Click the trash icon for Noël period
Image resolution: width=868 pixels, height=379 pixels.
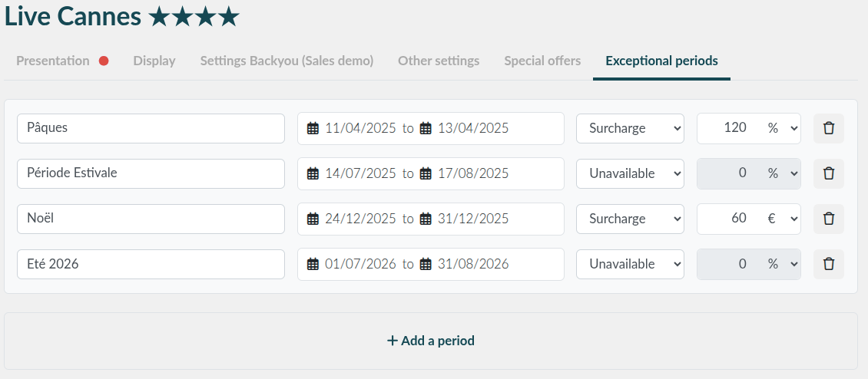point(828,219)
